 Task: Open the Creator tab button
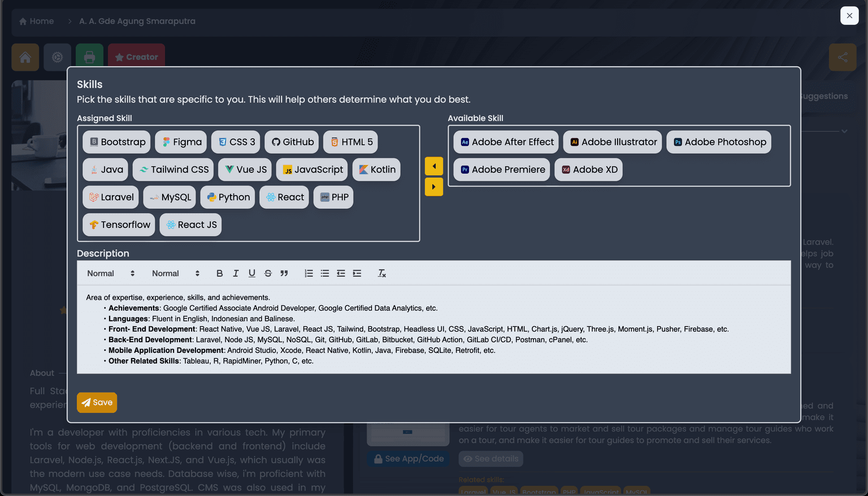136,57
